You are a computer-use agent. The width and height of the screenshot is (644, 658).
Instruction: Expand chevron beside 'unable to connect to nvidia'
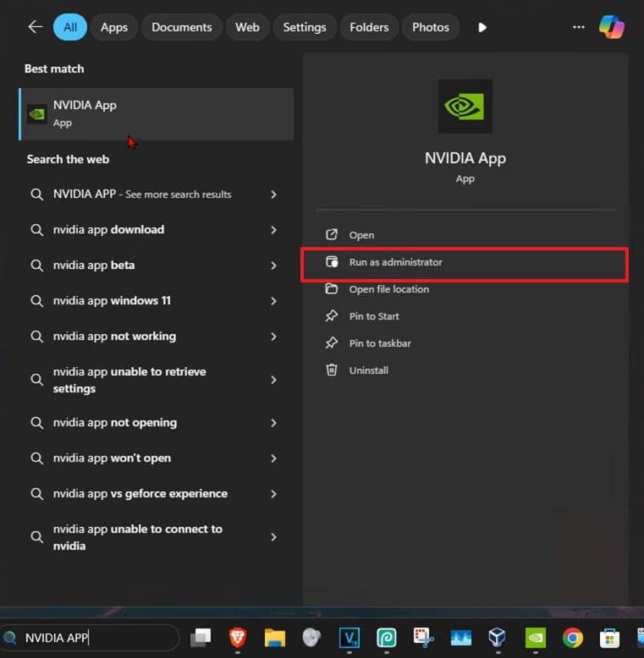point(273,537)
